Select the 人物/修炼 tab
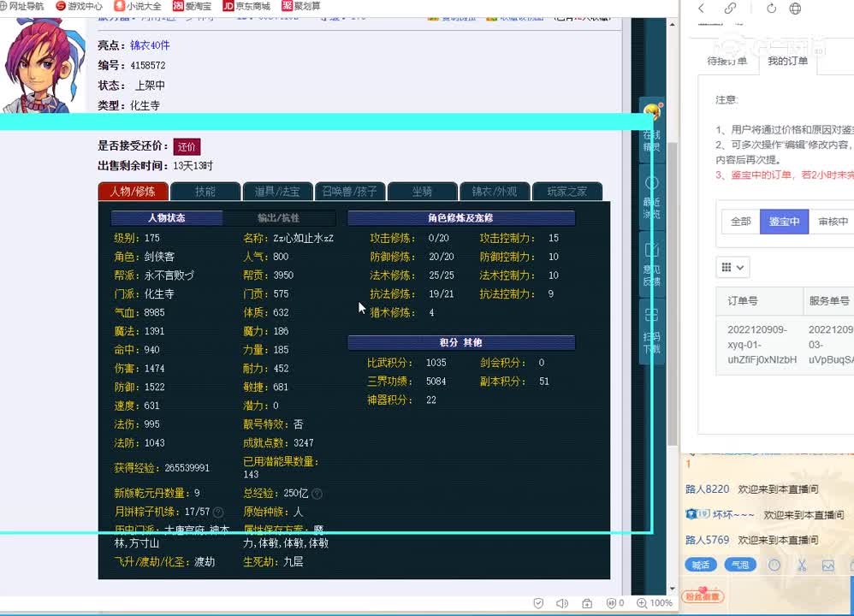The width and height of the screenshot is (854, 616). (x=133, y=192)
